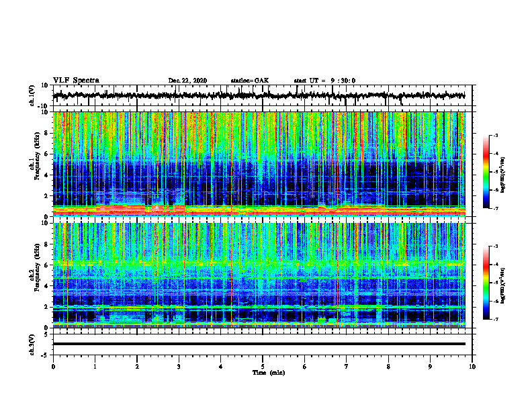
Task: Click the "5" tick on the time axis
Action: point(263,367)
